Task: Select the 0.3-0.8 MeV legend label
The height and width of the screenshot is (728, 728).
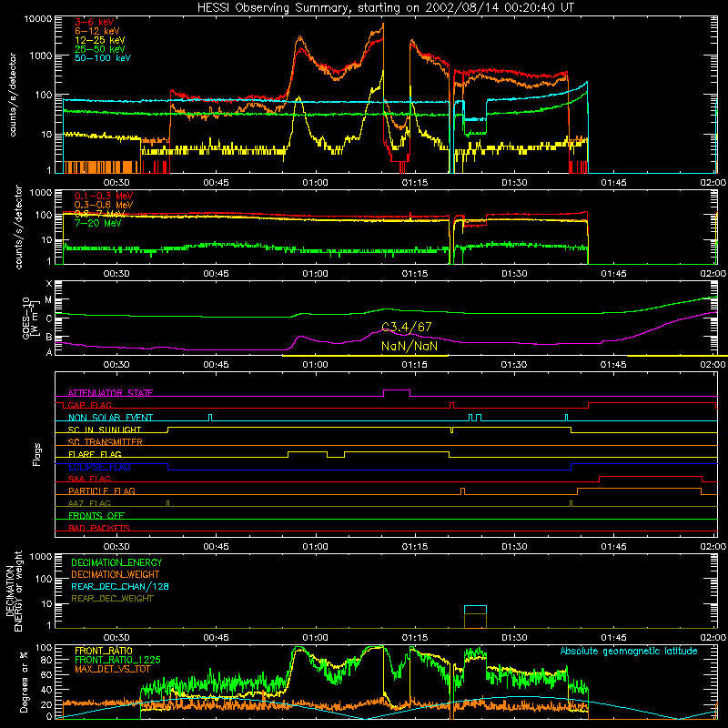Action: pos(104,205)
